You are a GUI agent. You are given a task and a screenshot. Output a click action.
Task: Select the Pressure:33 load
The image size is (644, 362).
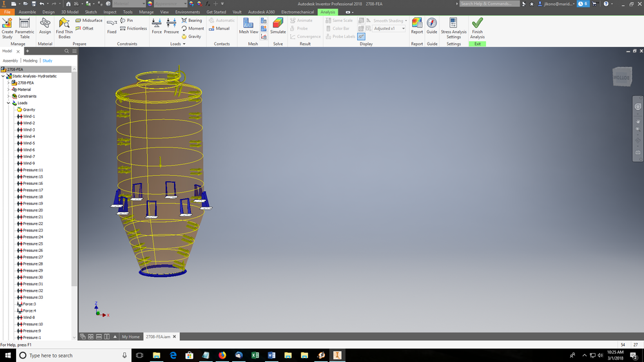tap(33, 297)
